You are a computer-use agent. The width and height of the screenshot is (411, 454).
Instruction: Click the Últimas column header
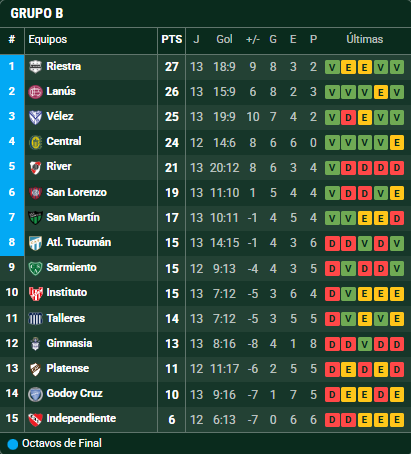(x=365, y=39)
